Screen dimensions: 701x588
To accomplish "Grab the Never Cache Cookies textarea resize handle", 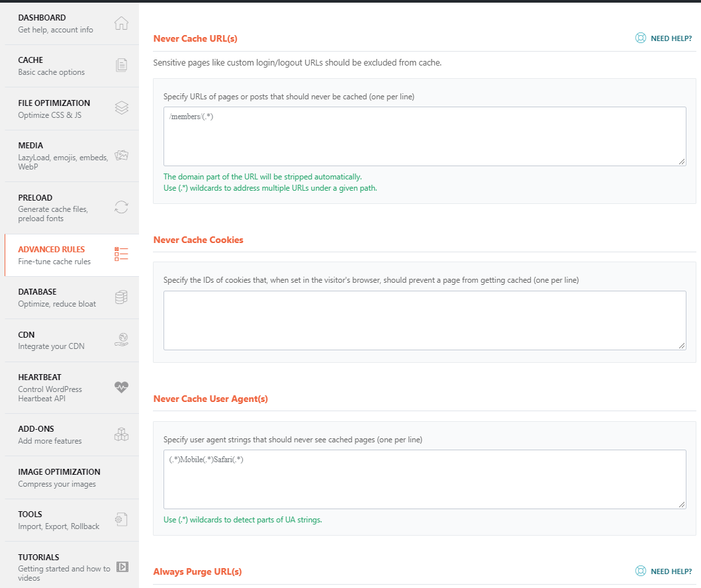I will pos(682,346).
